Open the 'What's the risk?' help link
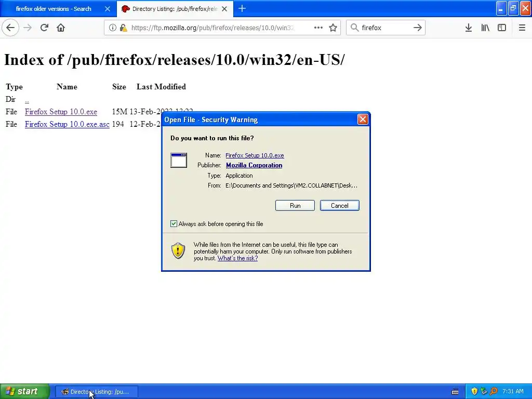Screen dimensions: 532x399 237,258
